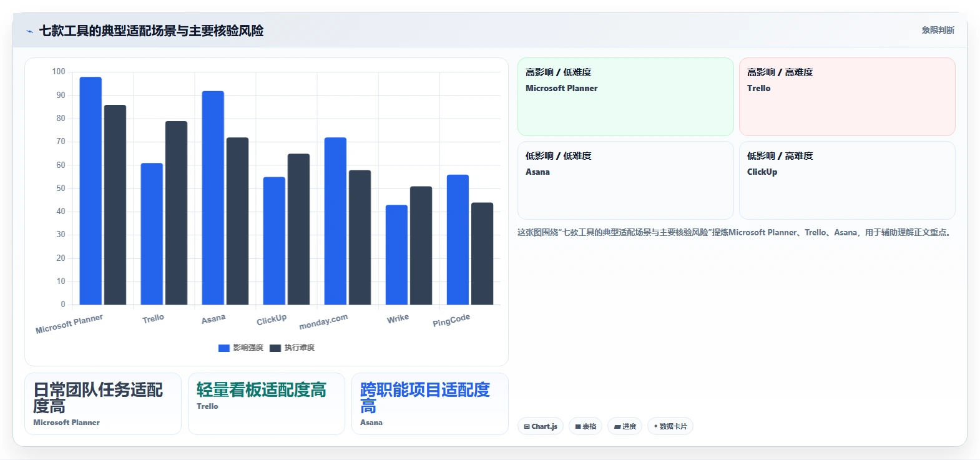Image resolution: width=980 pixels, height=460 pixels.
Task: Click ClickUp text in quadrant card
Action: point(762,172)
